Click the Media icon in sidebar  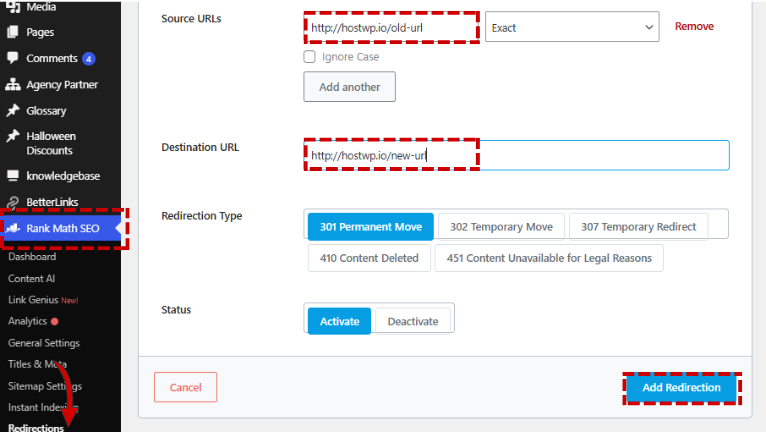tap(13, 7)
